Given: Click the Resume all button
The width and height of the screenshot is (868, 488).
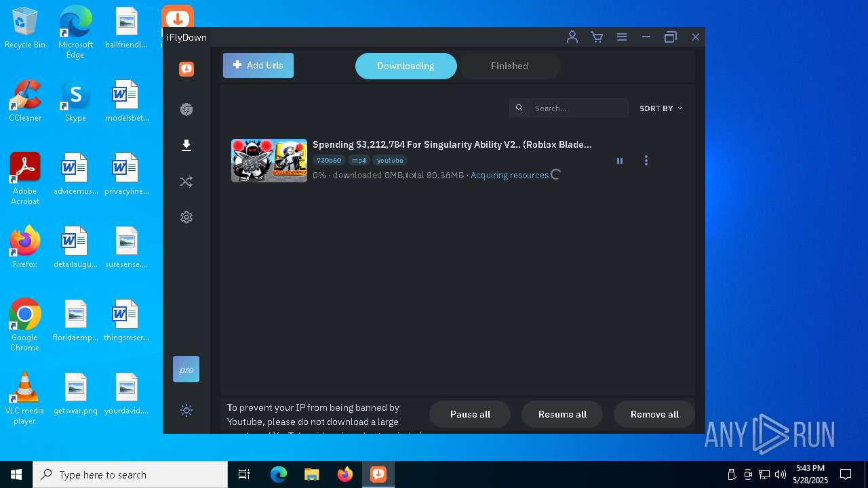Looking at the screenshot, I should [562, 414].
